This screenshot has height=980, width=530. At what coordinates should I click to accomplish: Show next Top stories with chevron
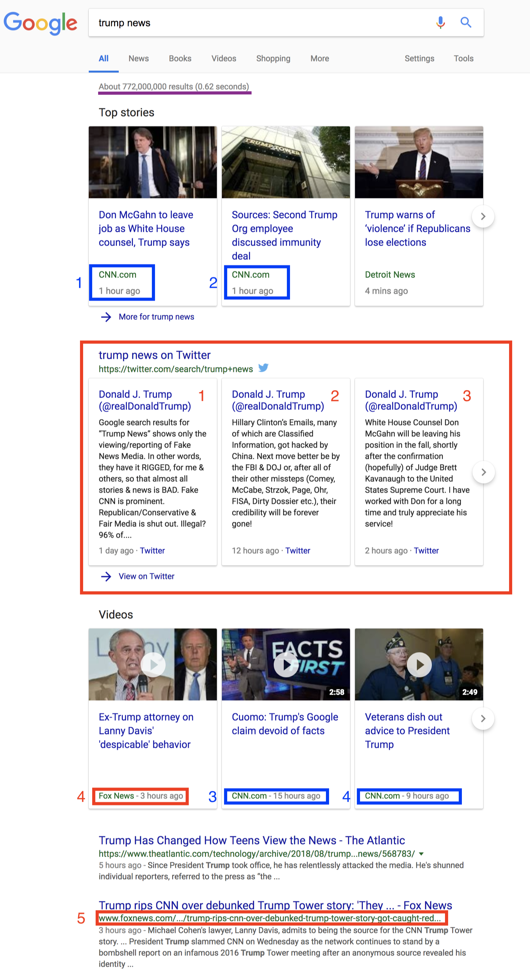pos(483,216)
